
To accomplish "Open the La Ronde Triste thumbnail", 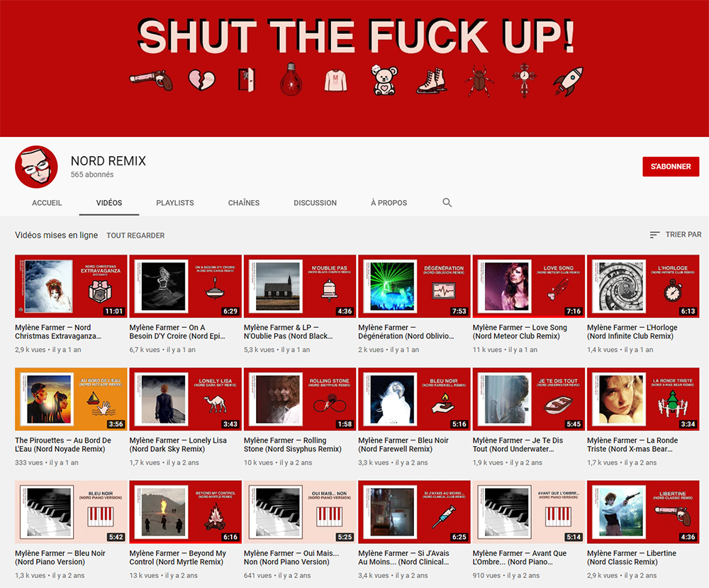I will (x=643, y=399).
